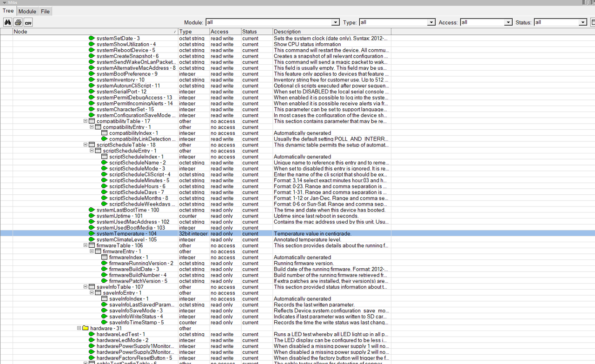Select saveInfoTimeStamp - 5 node
This screenshot has height=364, width=595.
pos(136,323)
